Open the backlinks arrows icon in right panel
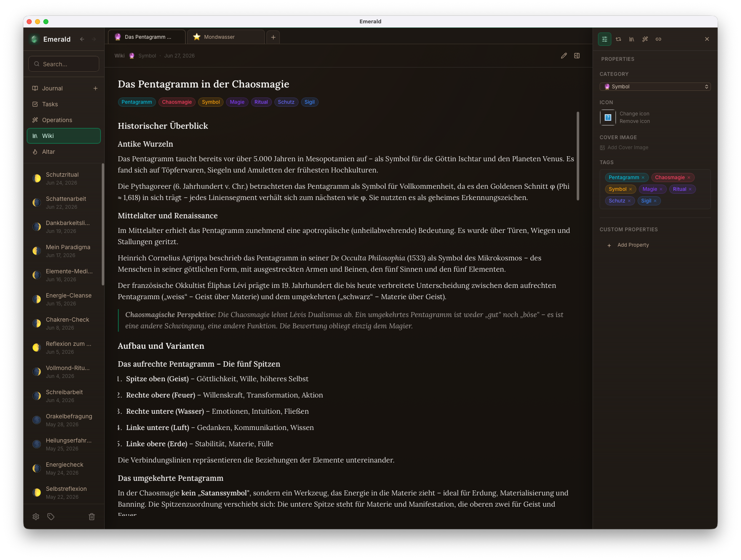 point(618,39)
